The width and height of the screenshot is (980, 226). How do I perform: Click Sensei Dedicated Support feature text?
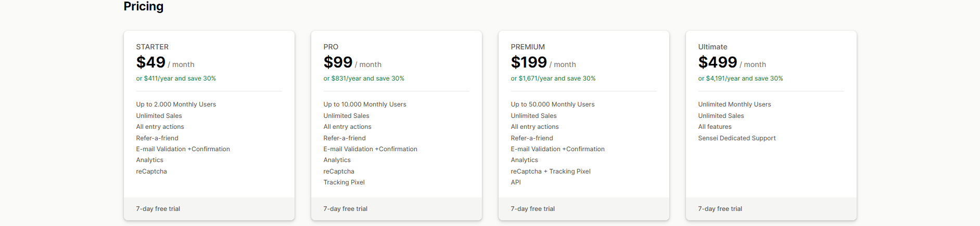pyautogui.click(x=737, y=138)
